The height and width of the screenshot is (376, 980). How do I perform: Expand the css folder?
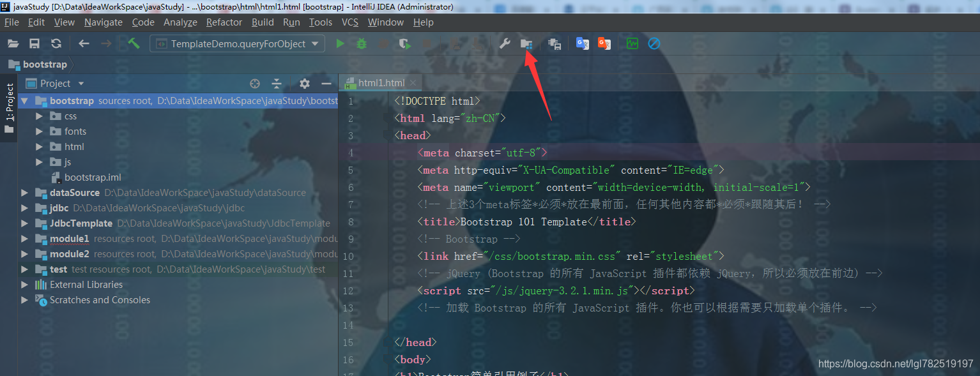pyautogui.click(x=40, y=116)
